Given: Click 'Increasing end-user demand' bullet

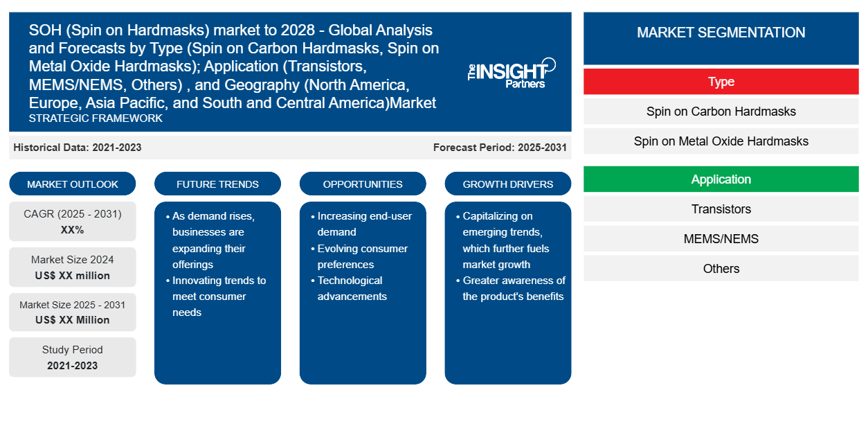Looking at the screenshot, I should pyautogui.click(x=361, y=224).
